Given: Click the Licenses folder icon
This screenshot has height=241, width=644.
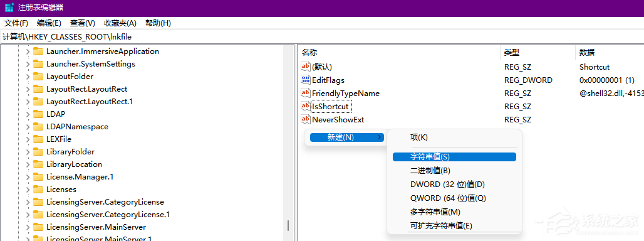Looking at the screenshot, I should click(x=38, y=189).
